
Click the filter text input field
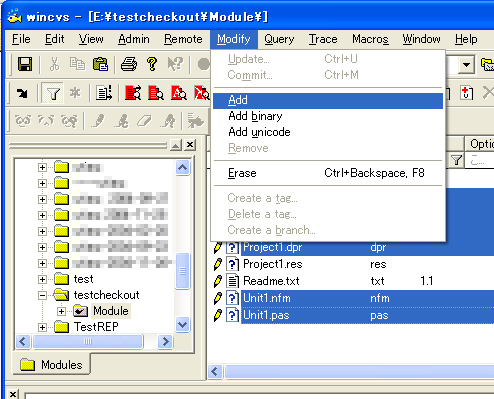click(x=479, y=161)
